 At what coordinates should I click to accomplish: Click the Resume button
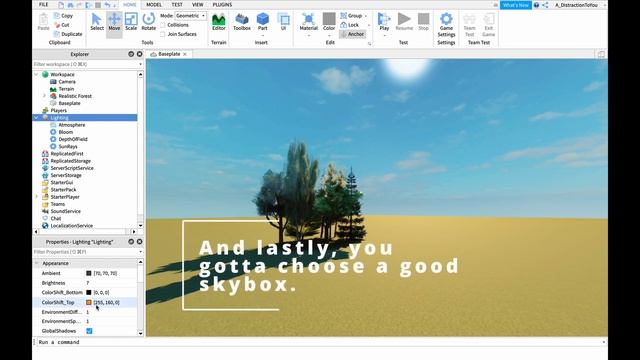[404, 22]
